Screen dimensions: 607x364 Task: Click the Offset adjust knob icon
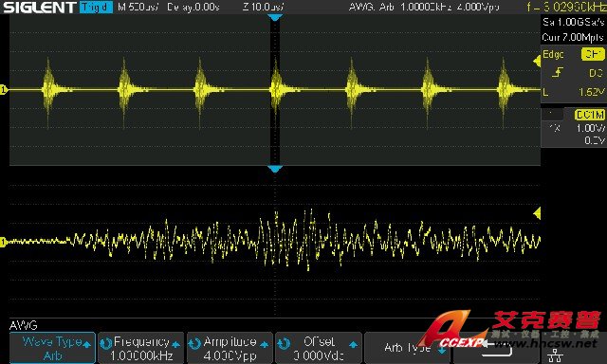click(x=285, y=343)
